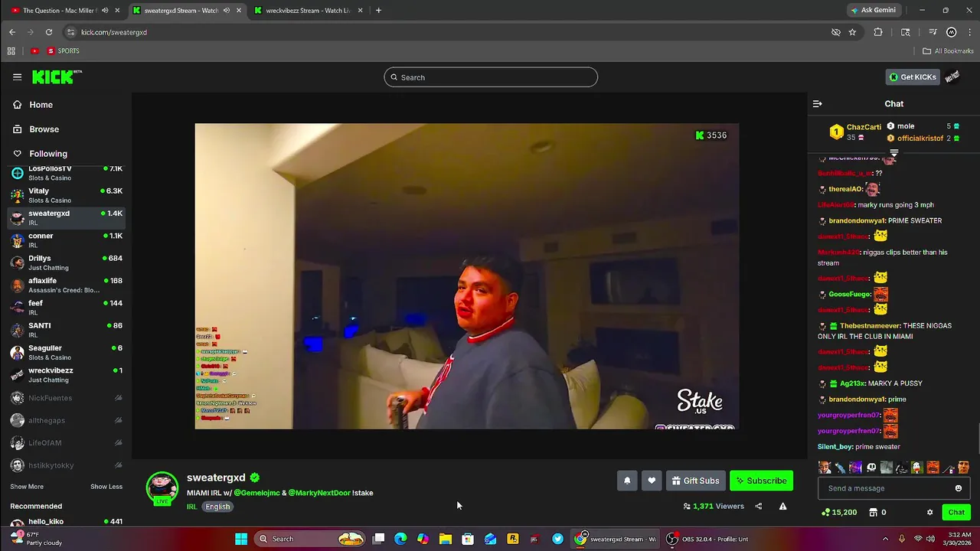Switch to OBS 32.0.4 in taskbar
980x551 pixels.
(708, 539)
